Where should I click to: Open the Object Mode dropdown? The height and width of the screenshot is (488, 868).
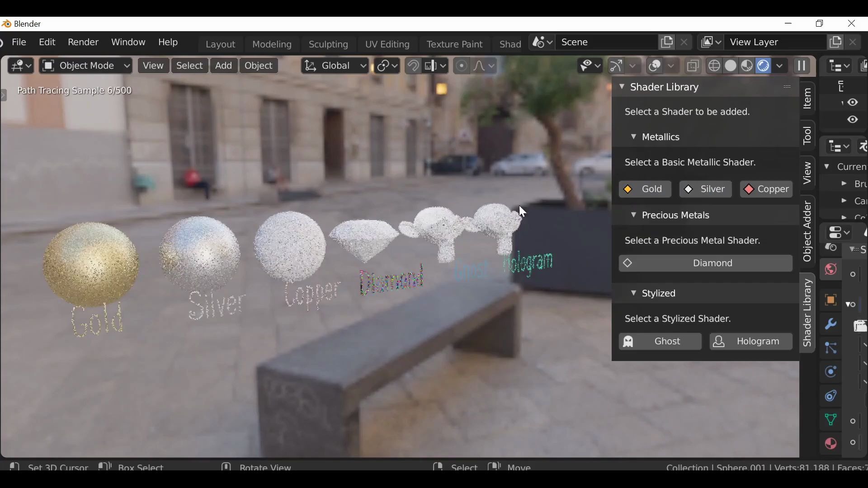[x=86, y=66]
